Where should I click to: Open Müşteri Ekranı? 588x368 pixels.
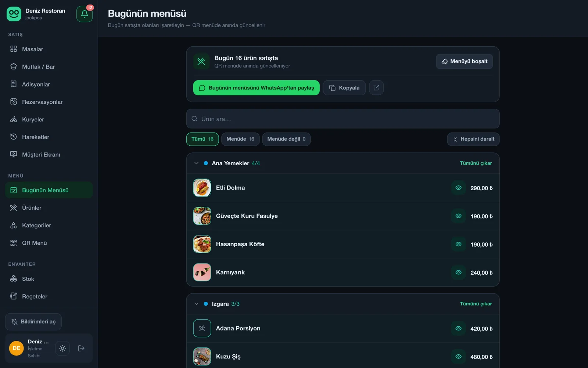coord(49,155)
